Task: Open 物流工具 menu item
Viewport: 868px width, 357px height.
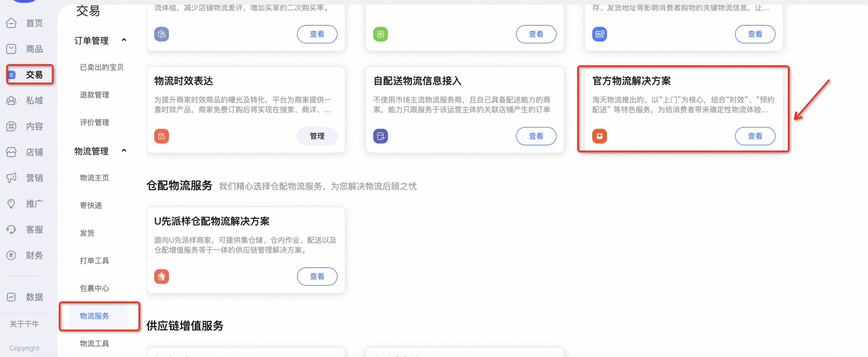Action: (x=94, y=344)
